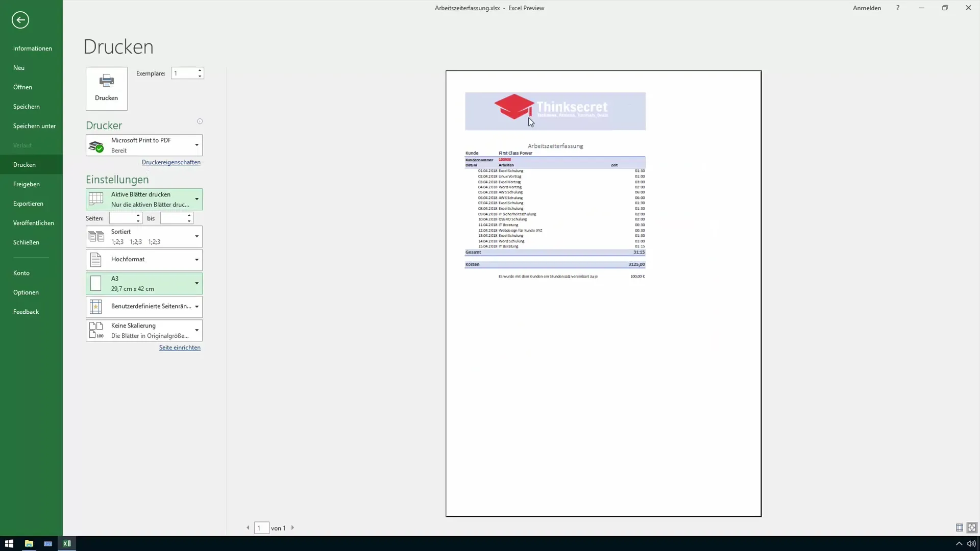
Task: Click the Öffnen menu item
Action: point(22,87)
